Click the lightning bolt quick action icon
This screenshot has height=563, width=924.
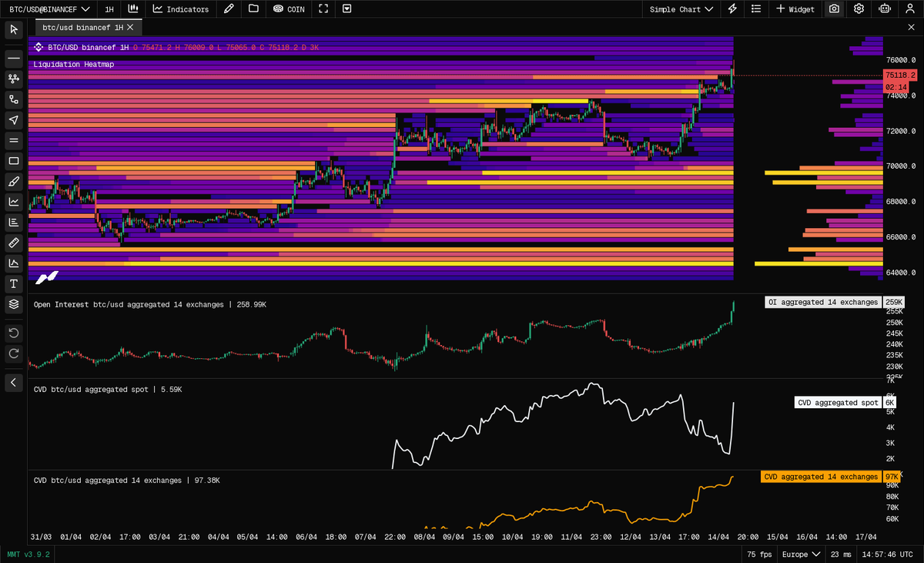[732, 9]
